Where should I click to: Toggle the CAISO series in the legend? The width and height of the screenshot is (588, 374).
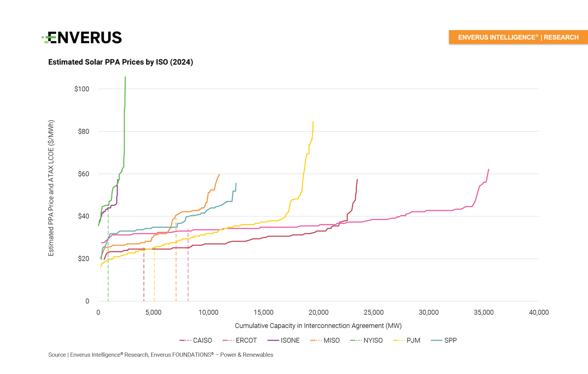[x=196, y=341]
